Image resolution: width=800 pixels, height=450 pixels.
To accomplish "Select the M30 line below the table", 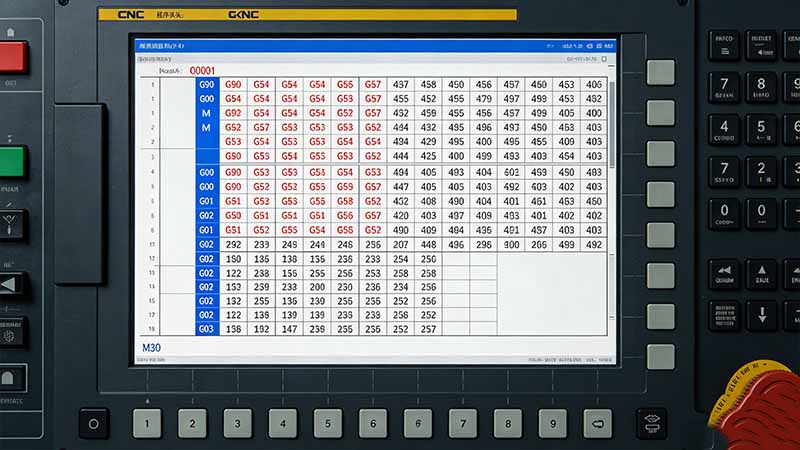I will [x=151, y=348].
